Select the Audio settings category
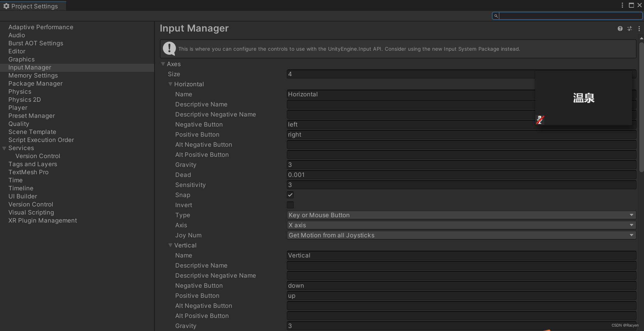Screen dimensions: 644x331 tap(16, 35)
